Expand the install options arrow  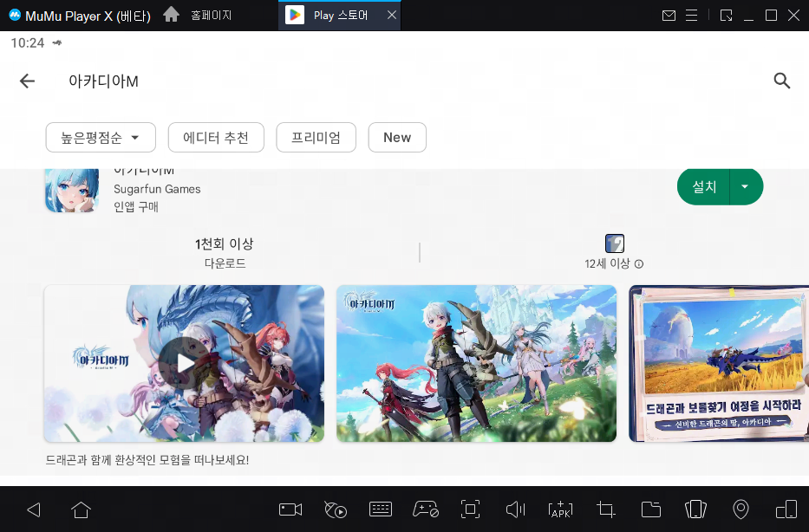coord(746,186)
